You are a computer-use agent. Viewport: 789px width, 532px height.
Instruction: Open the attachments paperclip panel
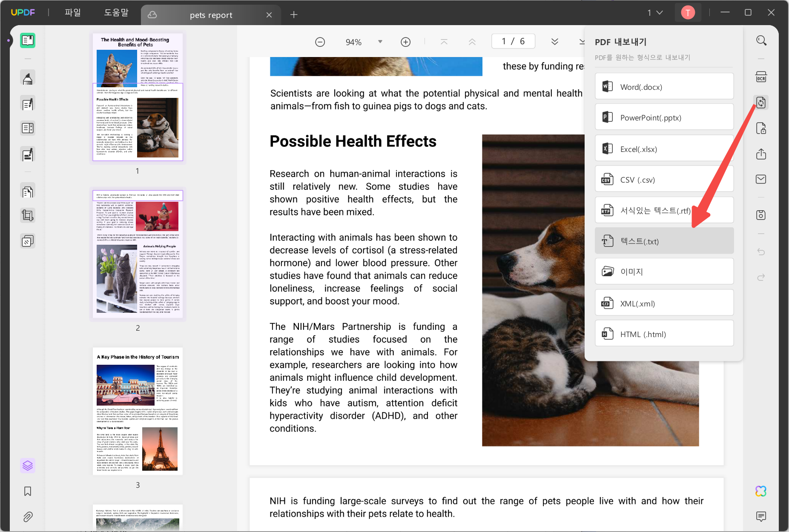coord(28,517)
